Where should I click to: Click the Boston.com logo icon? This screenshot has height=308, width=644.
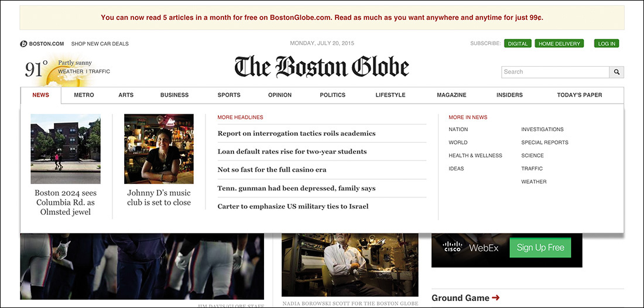coord(23,43)
